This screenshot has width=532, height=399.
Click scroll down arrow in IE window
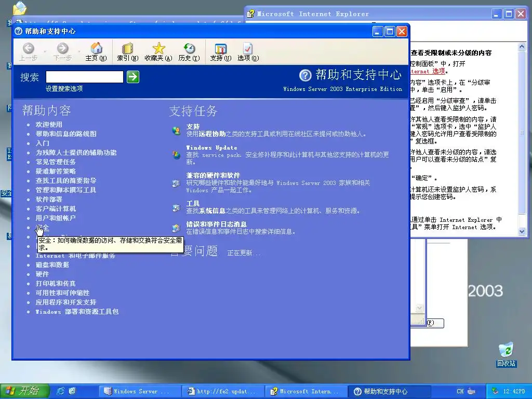[x=522, y=231]
